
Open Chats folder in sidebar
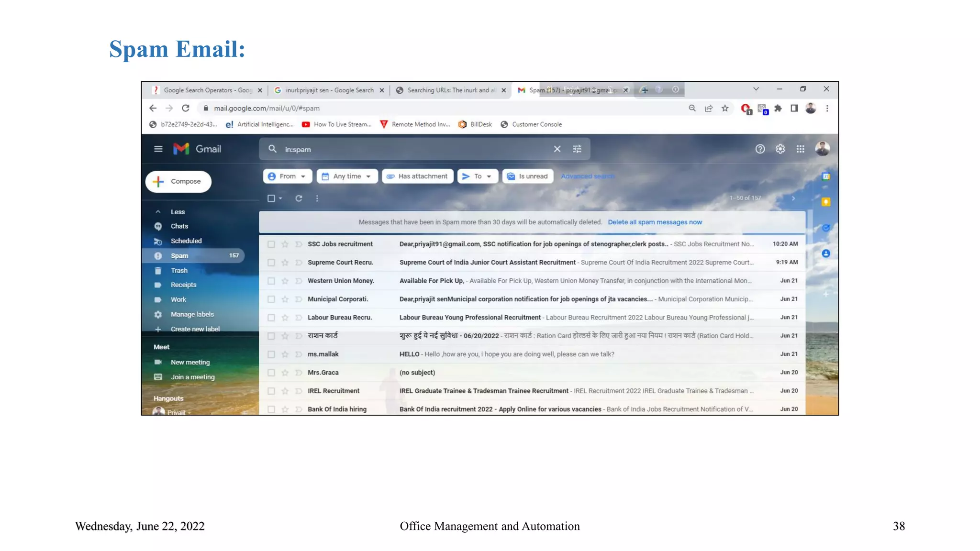[x=179, y=226]
